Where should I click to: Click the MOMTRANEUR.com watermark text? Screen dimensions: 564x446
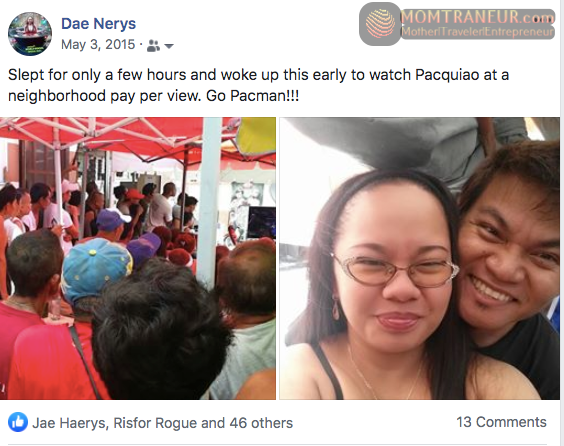click(477, 17)
